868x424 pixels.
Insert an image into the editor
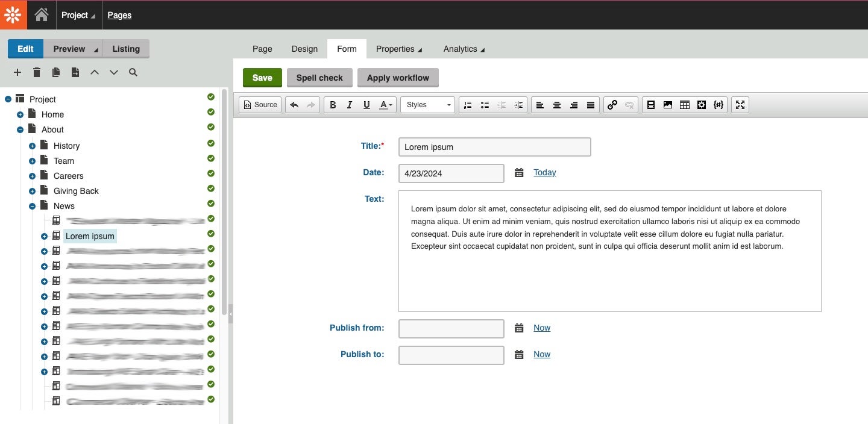[x=668, y=105]
